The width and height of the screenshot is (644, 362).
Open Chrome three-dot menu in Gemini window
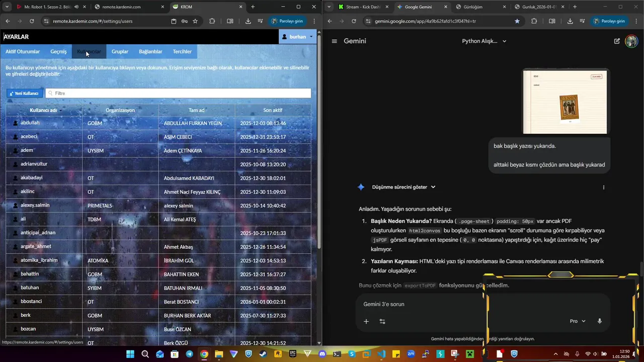pyautogui.click(x=636, y=21)
